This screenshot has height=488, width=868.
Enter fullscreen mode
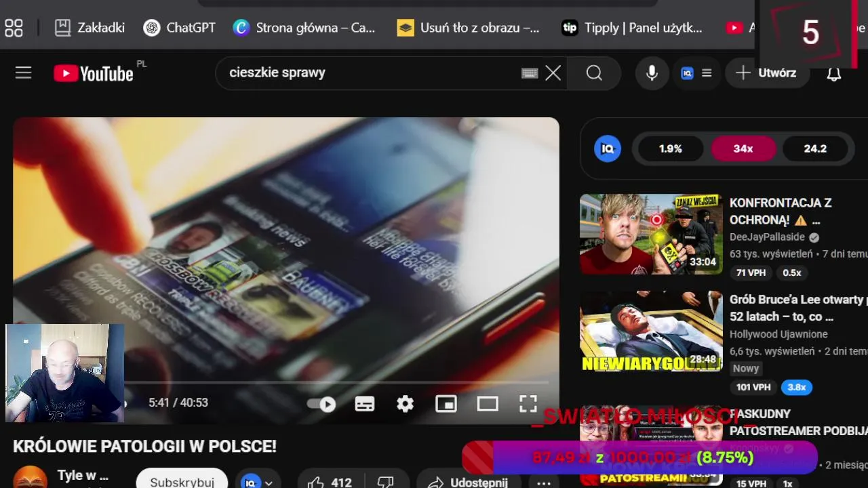coord(528,404)
